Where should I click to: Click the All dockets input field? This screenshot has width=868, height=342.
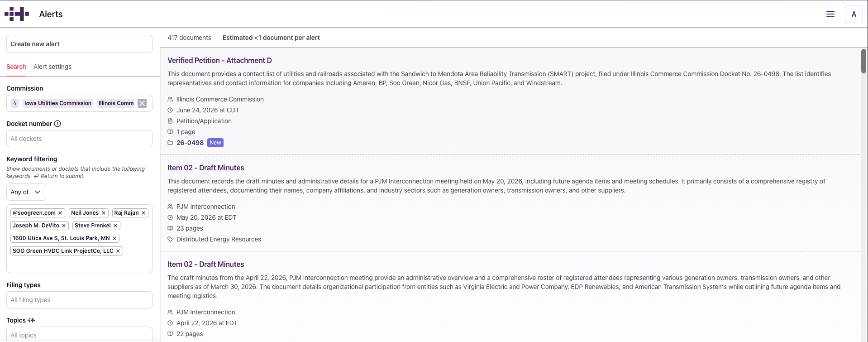79,139
